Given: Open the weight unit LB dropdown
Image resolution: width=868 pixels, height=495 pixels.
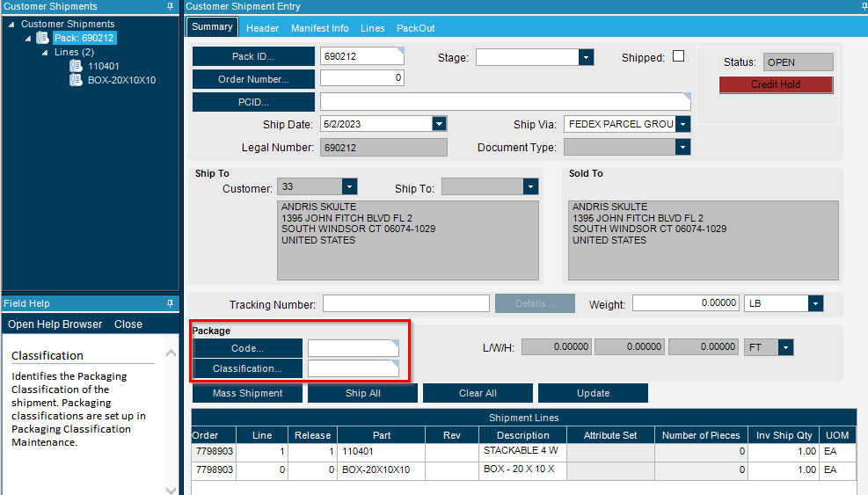Looking at the screenshot, I should (815, 303).
